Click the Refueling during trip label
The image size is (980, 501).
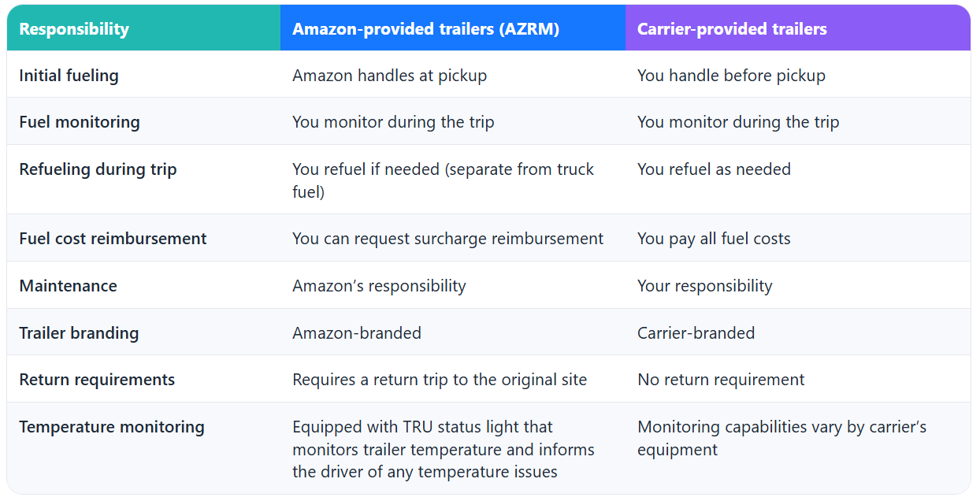(98, 169)
